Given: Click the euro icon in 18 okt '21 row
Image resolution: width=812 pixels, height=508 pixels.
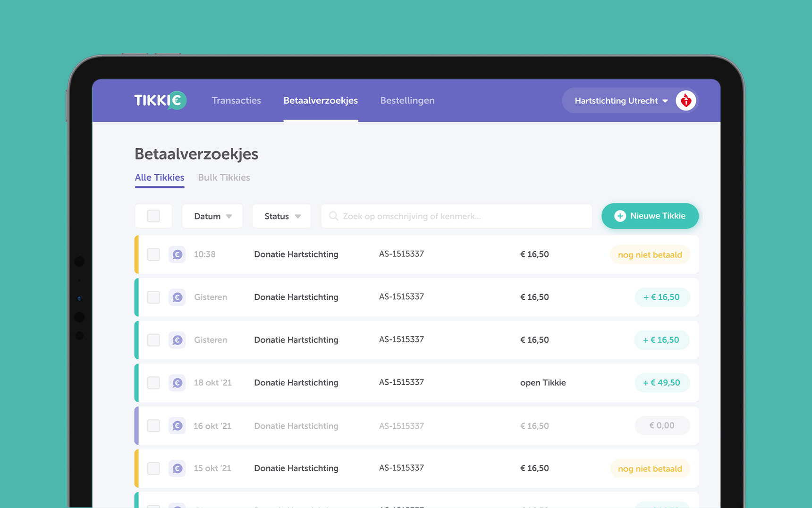Looking at the screenshot, I should click(x=177, y=383).
